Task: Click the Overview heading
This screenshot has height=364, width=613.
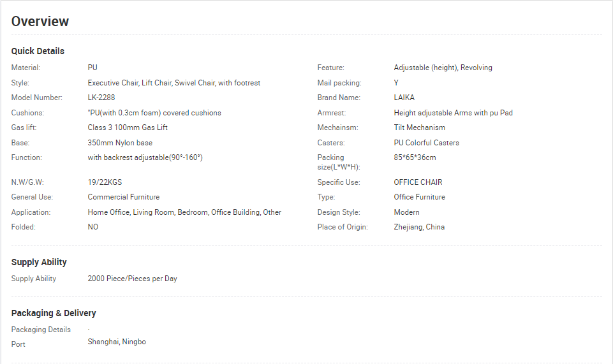Action: [x=40, y=22]
